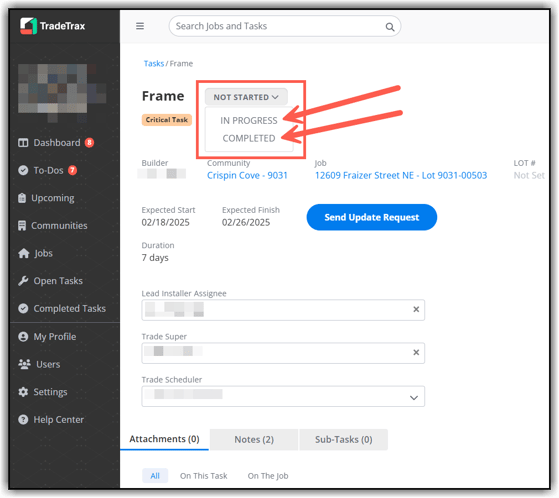559x498 pixels.
Task: Click the Users group icon
Action: click(24, 364)
